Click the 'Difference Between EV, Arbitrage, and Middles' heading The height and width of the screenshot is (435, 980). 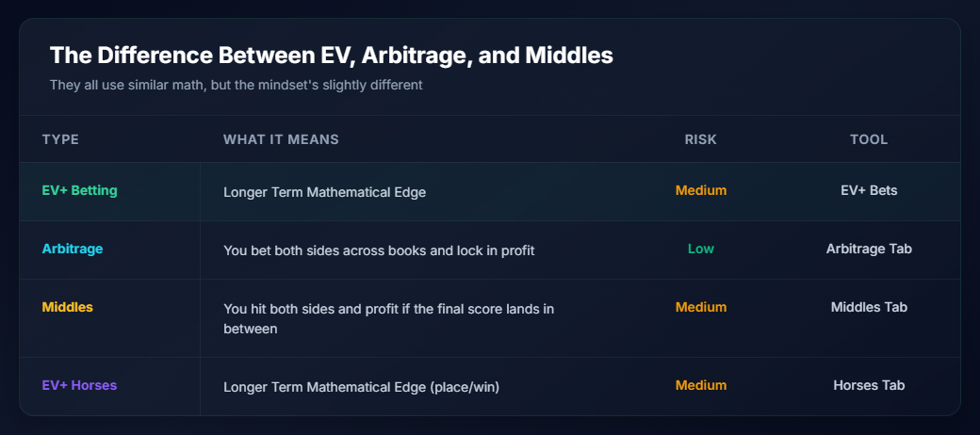point(331,56)
